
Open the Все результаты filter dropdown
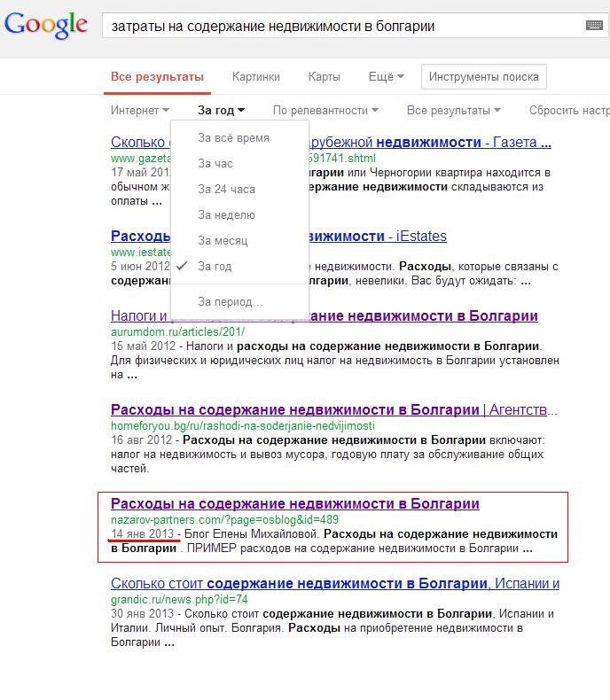coord(453,111)
